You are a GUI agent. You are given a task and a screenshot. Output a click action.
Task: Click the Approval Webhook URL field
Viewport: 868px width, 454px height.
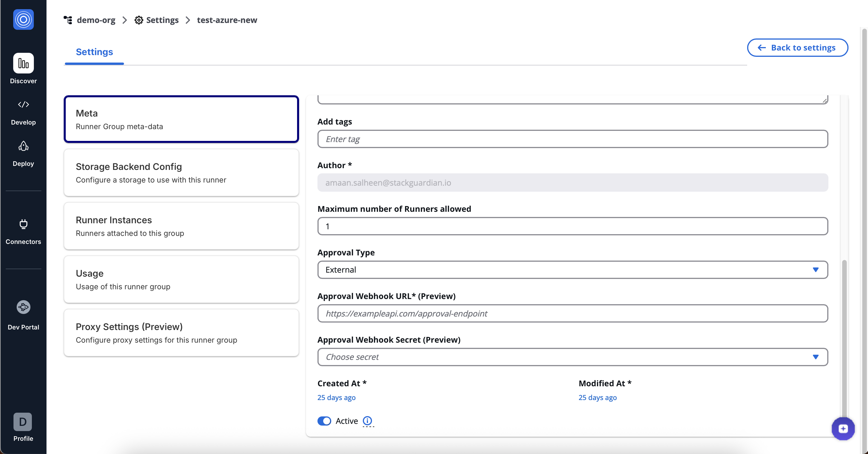(572, 313)
